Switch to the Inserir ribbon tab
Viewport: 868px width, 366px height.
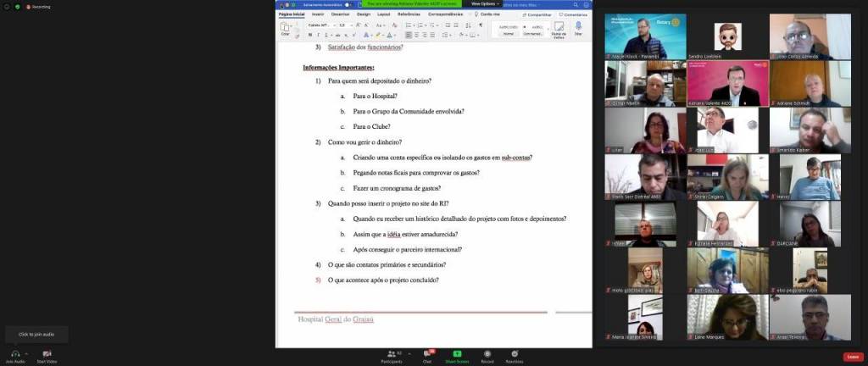318,14
